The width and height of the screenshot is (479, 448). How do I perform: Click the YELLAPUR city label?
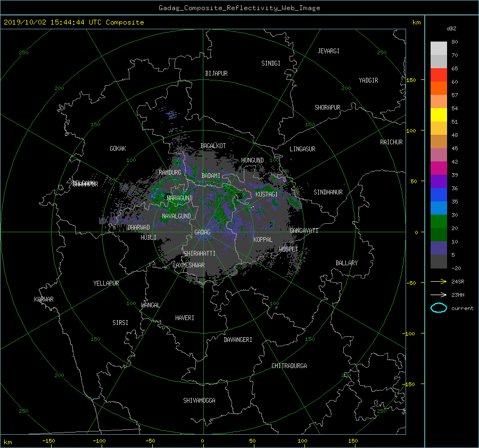pyautogui.click(x=106, y=283)
